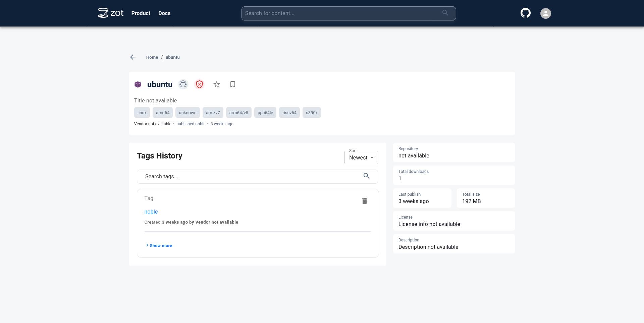Click the purple ubuntu repository cube icon
Viewport: 644px width, 323px height.
(x=138, y=85)
